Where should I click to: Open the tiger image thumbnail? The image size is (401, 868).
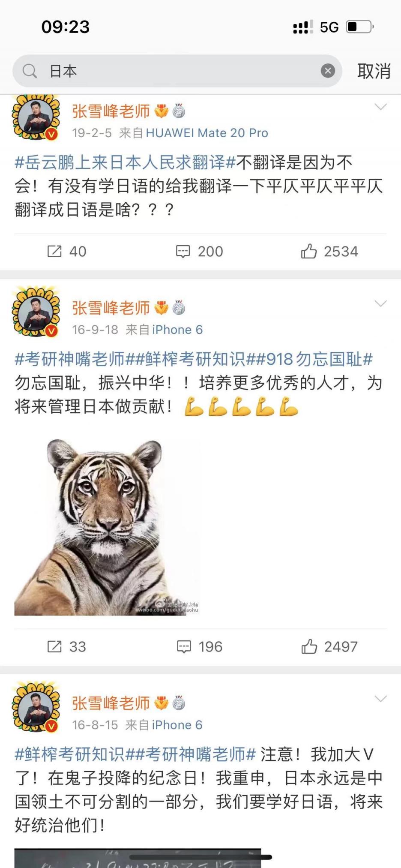point(107,527)
